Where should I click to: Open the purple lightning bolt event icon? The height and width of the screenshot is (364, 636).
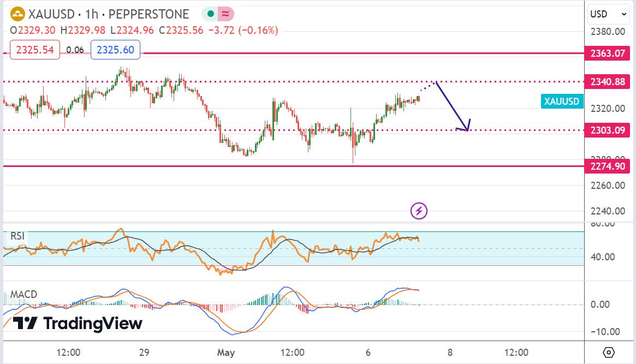419,211
